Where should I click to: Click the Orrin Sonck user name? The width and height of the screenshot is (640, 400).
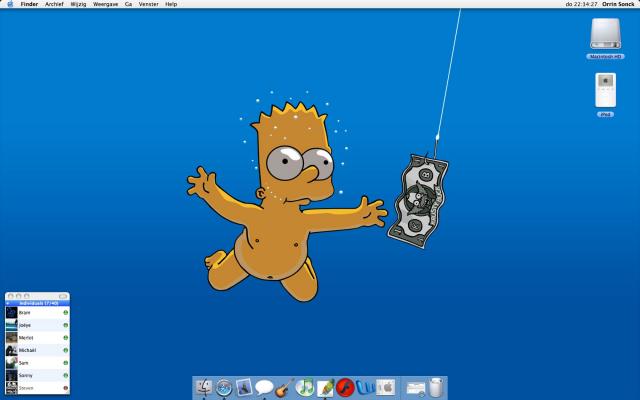[618, 4]
